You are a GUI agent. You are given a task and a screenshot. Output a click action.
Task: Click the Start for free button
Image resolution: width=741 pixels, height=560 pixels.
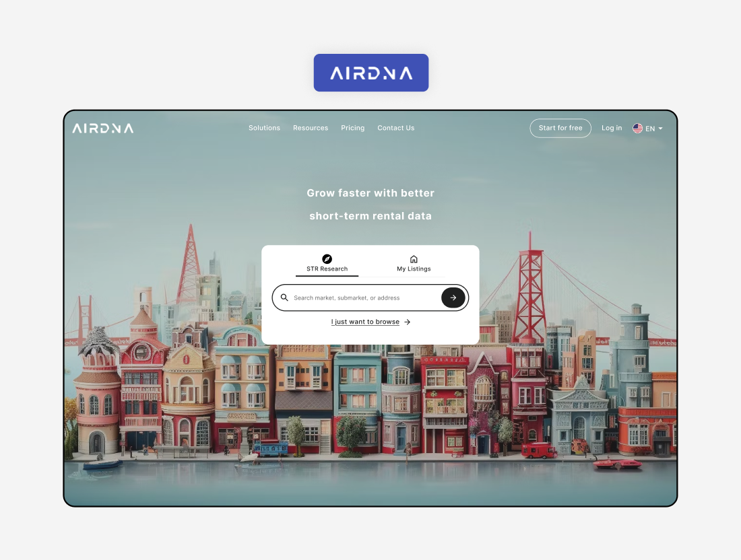pyautogui.click(x=560, y=128)
